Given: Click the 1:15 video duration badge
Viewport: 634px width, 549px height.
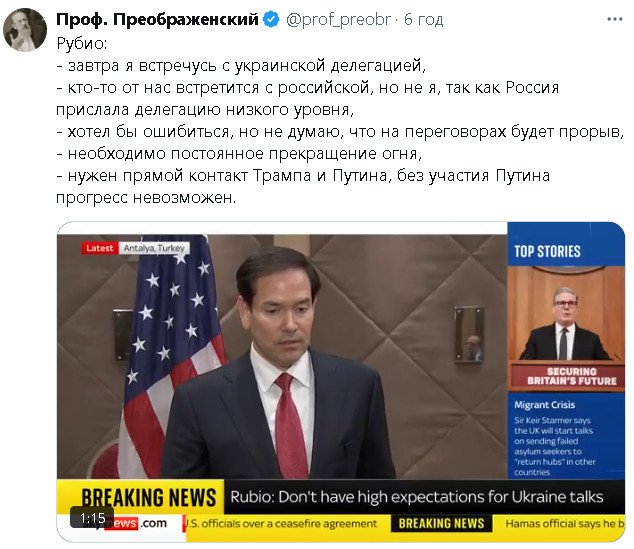Looking at the screenshot, I should (x=93, y=518).
